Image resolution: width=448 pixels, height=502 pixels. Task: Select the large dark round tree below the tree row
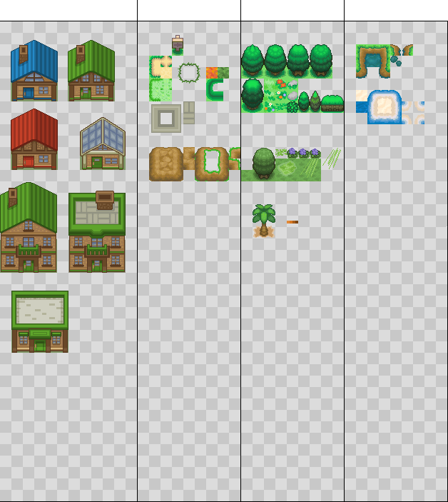[x=253, y=96]
